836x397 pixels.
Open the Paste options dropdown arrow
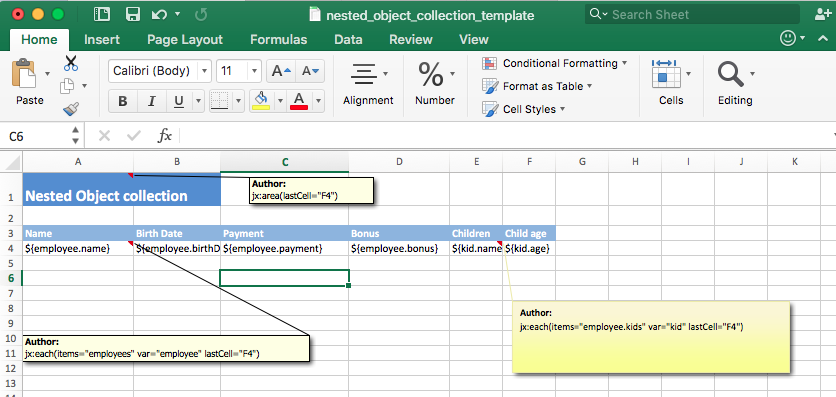click(47, 73)
